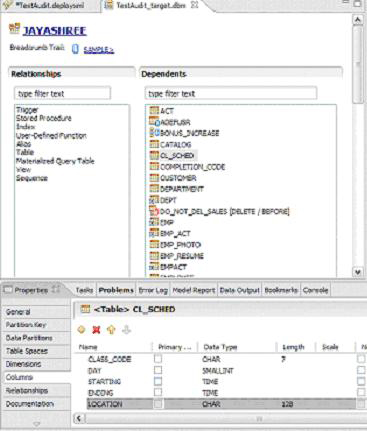The width and height of the screenshot is (367, 431).
Task: Click the DEPARTMENT table icon
Action: [x=154, y=189]
